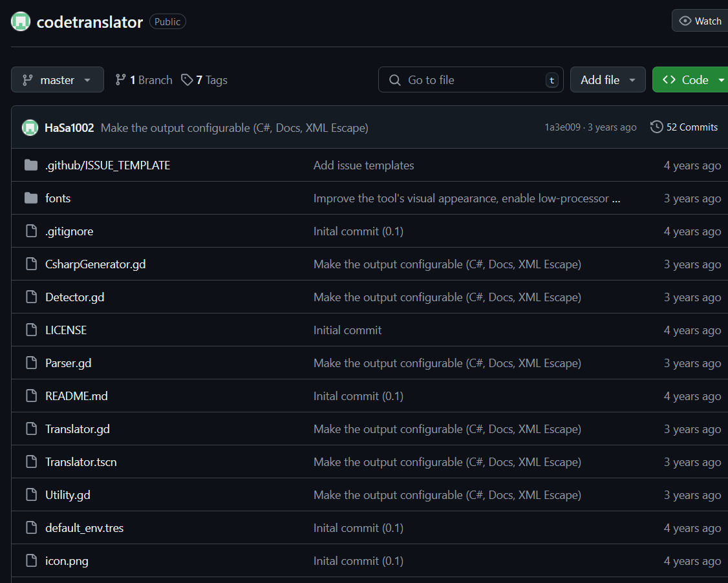Open the CsharpGenerator.gd file

[x=95, y=264]
